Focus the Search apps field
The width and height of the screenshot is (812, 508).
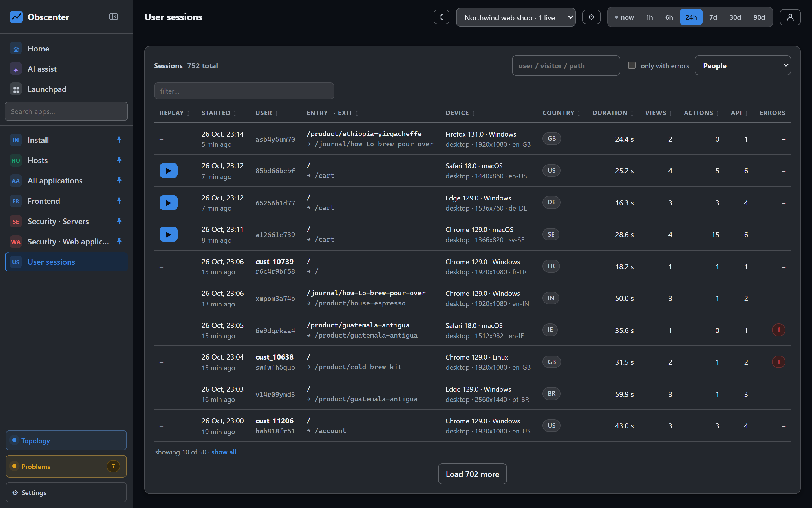[66, 111]
